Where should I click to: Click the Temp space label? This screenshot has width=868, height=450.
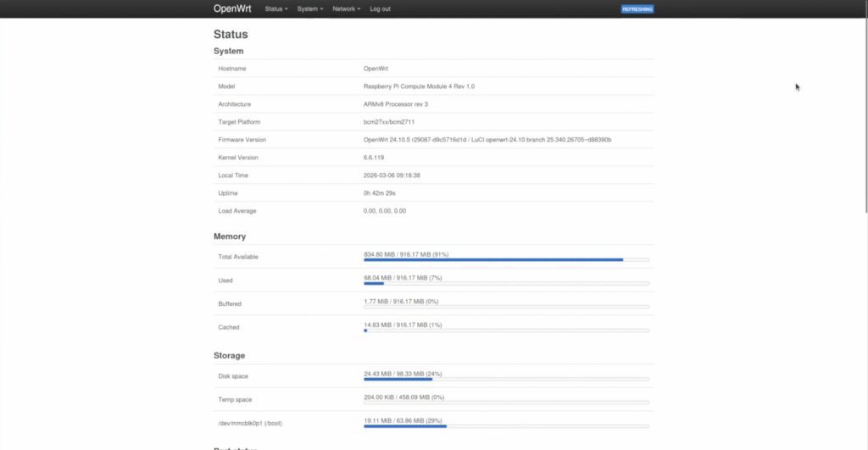(x=235, y=400)
